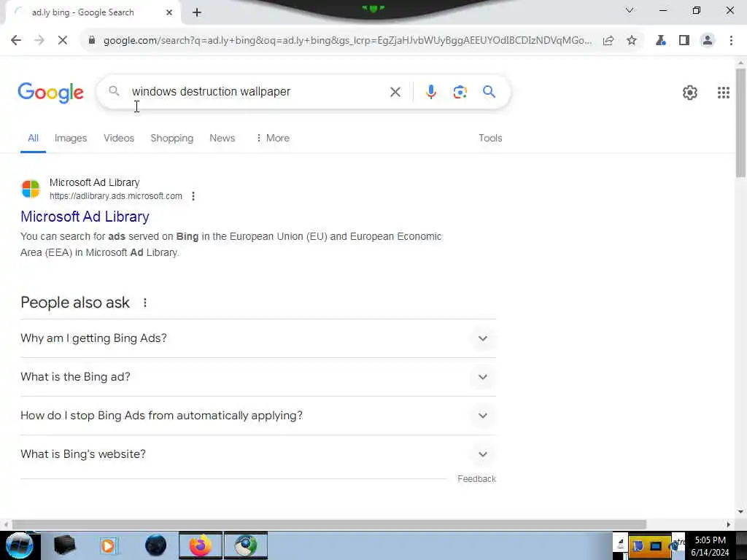Switch to the News tab
Image resolution: width=747 pixels, height=560 pixels.
(222, 138)
